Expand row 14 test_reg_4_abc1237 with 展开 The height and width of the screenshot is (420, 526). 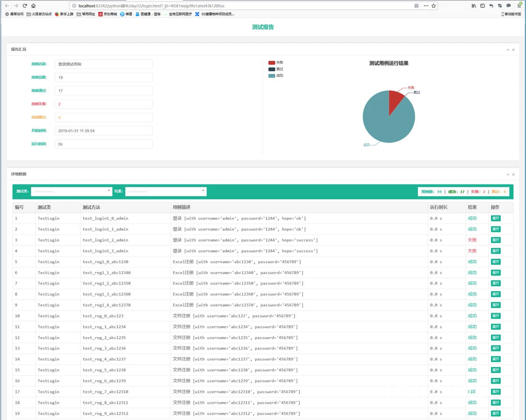[496, 359]
